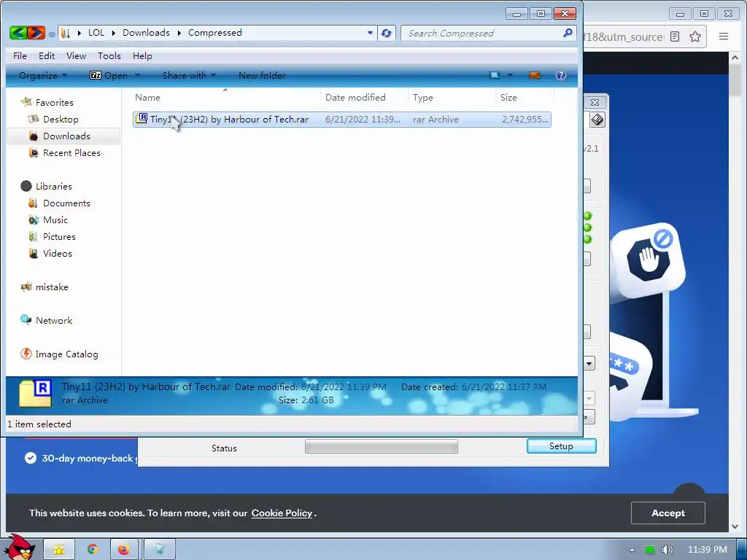Open the Pictures library
This screenshot has height=560, width=747.
click(59, 237)
